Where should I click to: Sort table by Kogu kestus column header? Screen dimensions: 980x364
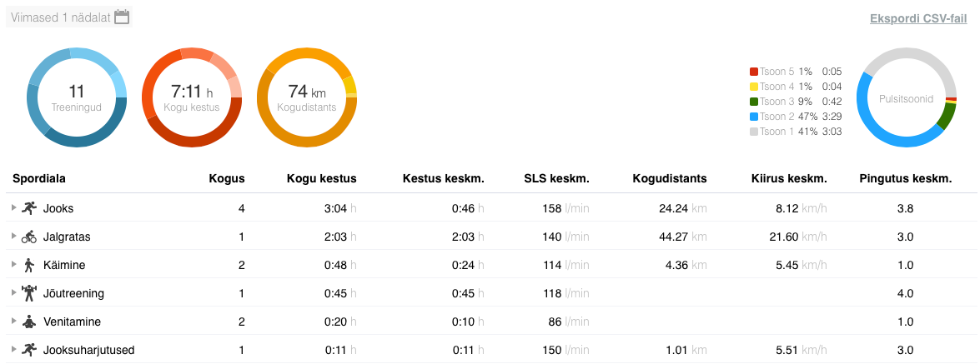point(321,178)
